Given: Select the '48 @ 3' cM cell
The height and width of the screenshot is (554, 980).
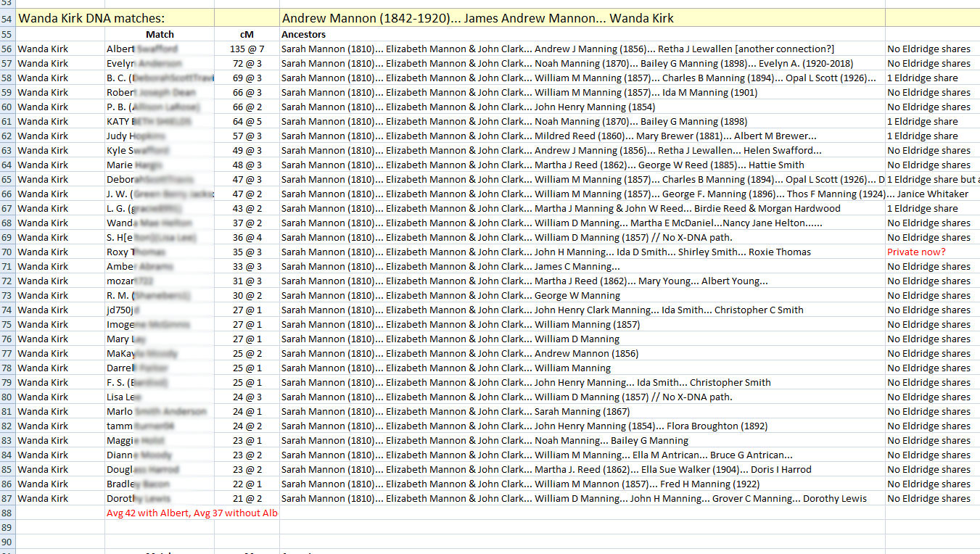Looking at the screenshot, I should pyautogui.click(x=247, y=165).
